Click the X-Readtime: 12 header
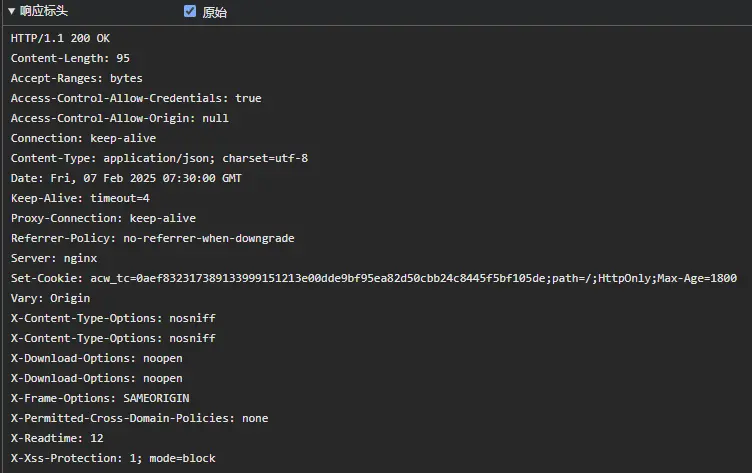Image resolution: width=752 pixels, height=473 pixels. pos(57,438)
